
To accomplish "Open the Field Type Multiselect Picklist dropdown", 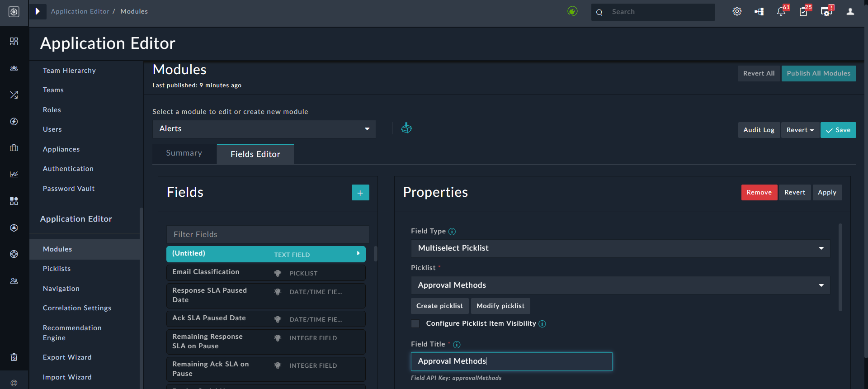I will pos(620,248).
